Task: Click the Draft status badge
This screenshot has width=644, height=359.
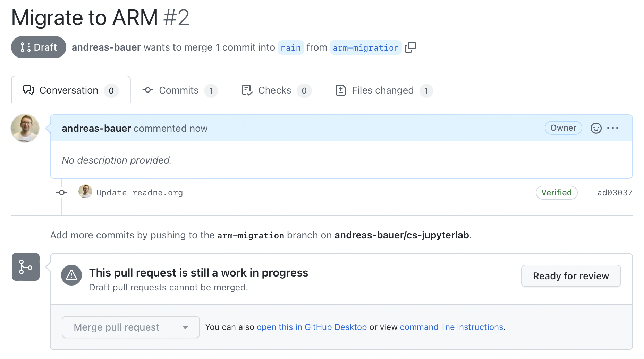Action: pos(39,47)
